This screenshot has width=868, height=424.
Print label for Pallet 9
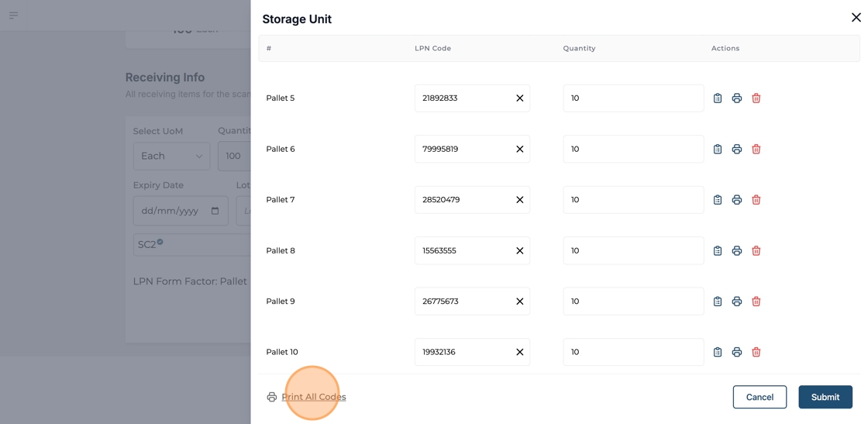point(736,302)
